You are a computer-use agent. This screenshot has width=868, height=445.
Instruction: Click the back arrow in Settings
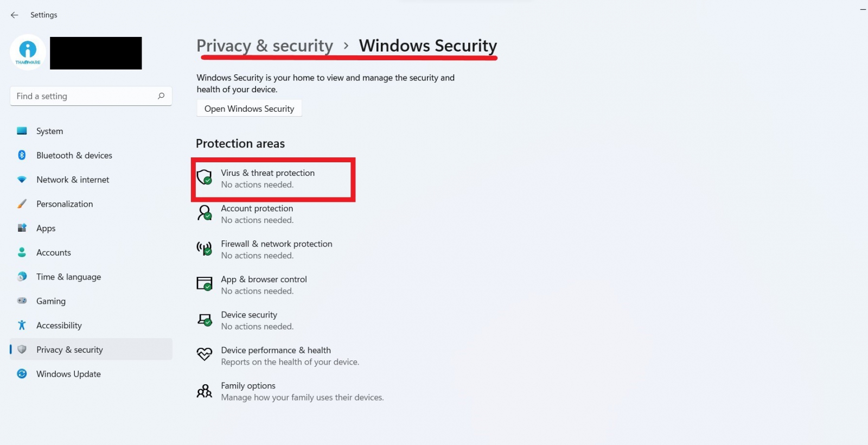15,15
